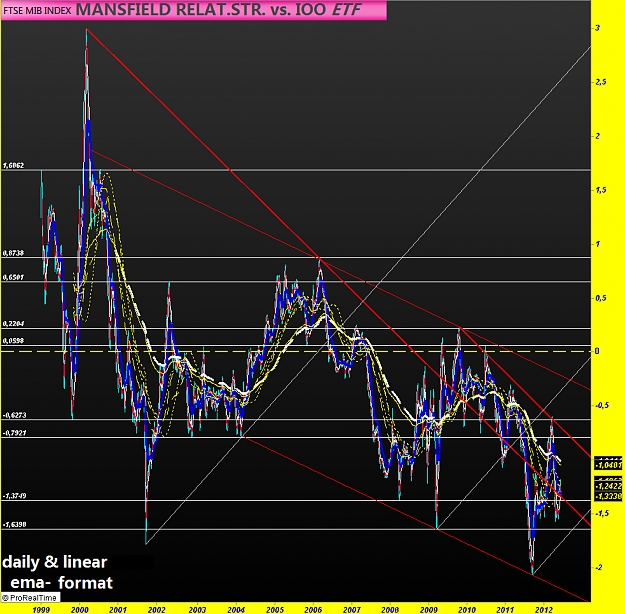Click the 0,6501 level label
This screenshot has height=614, width=625.
13,277
